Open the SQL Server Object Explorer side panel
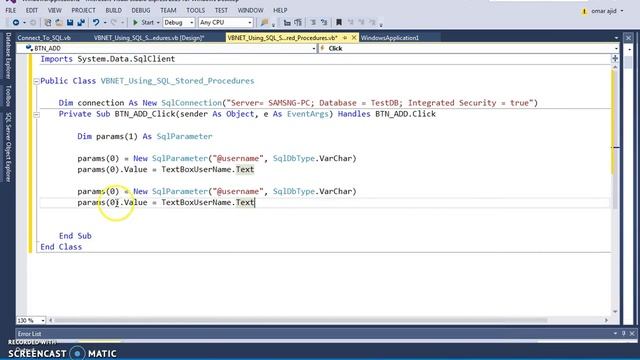640x360 pixels. pos(8,147)
